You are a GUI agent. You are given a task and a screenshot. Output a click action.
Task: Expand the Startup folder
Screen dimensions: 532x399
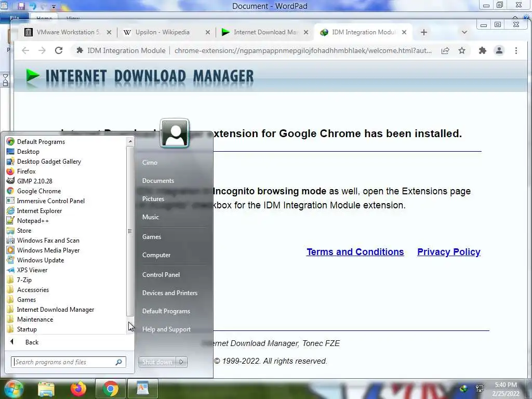click(x=26, y=329)
